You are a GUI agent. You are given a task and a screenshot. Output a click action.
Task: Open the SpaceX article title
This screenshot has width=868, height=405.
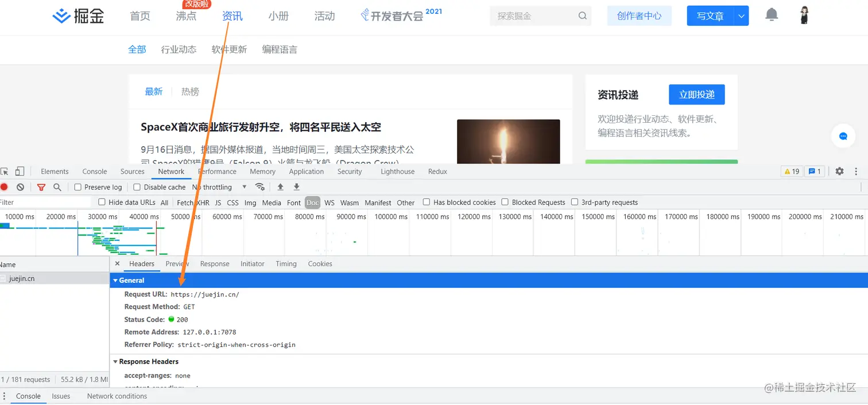click(261, 127)
